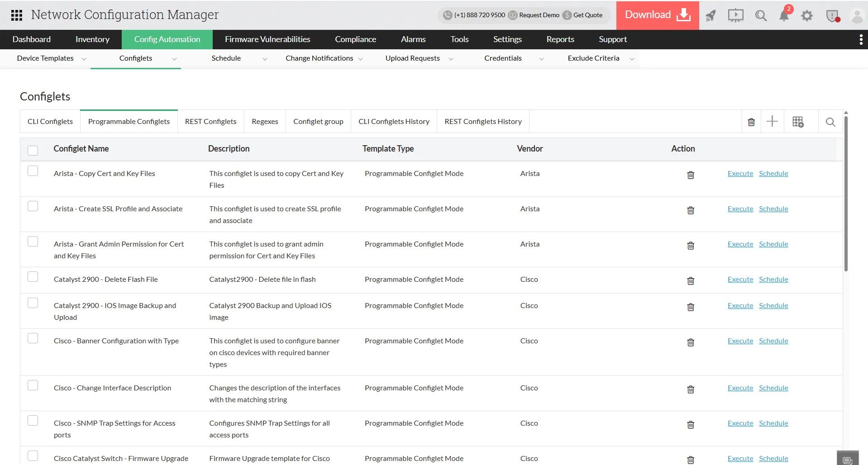Open the column customization grid icon
The image size is (868, 465).
click(798, 121)
